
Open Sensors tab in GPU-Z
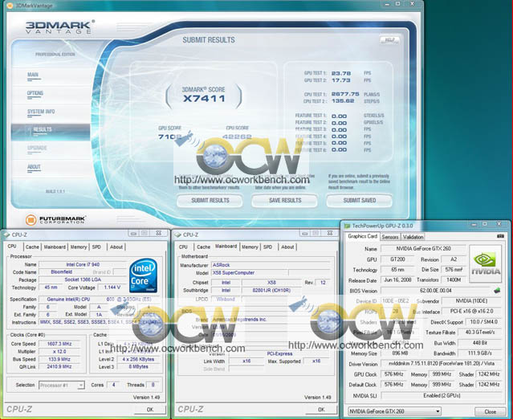(x=390, y=237)
